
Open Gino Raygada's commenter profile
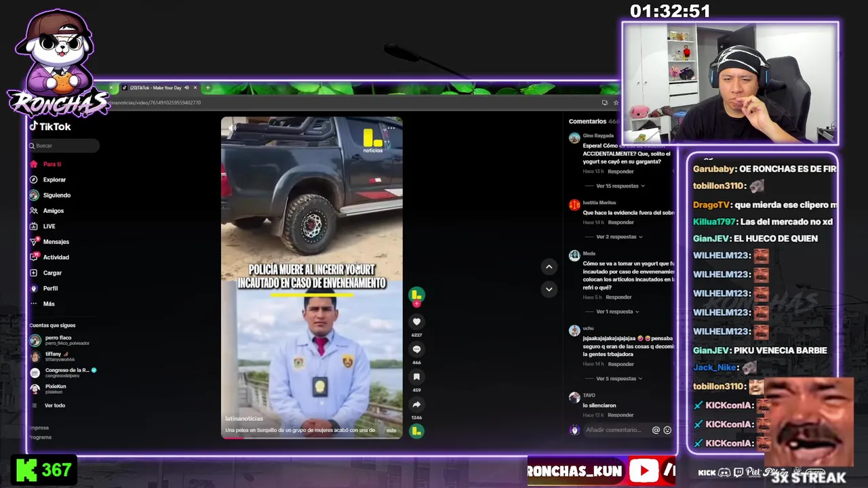pyautogui.click(x=598, y=136)
